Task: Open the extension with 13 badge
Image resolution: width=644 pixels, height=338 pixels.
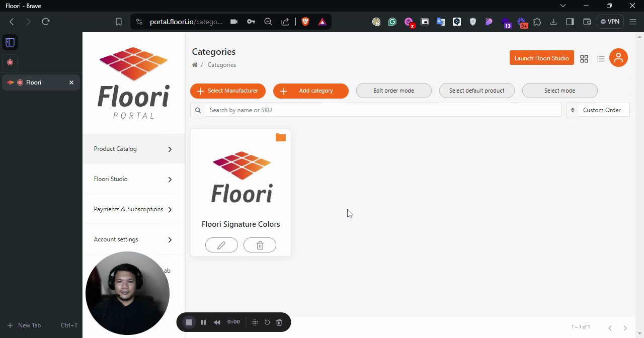Action: 506,23
